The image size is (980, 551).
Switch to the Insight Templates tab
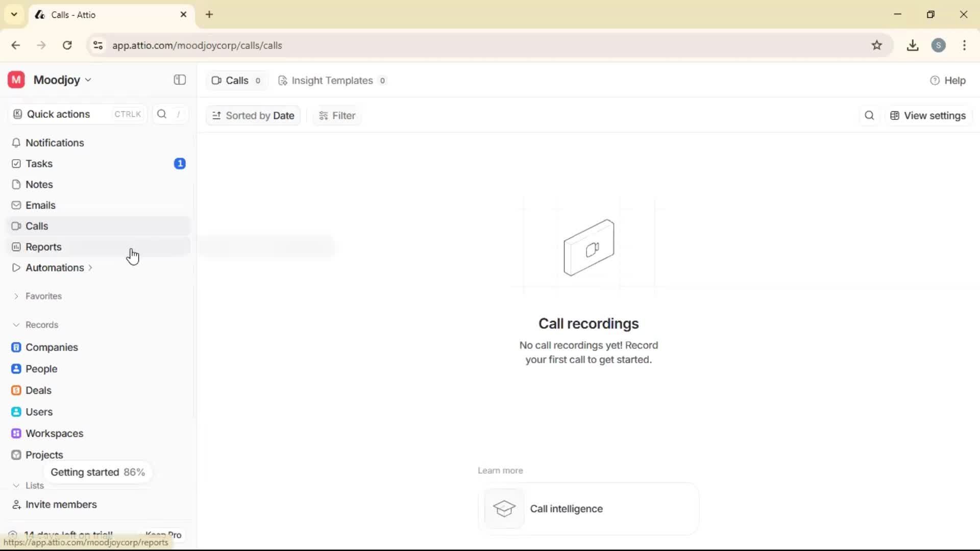pos(332,80)
